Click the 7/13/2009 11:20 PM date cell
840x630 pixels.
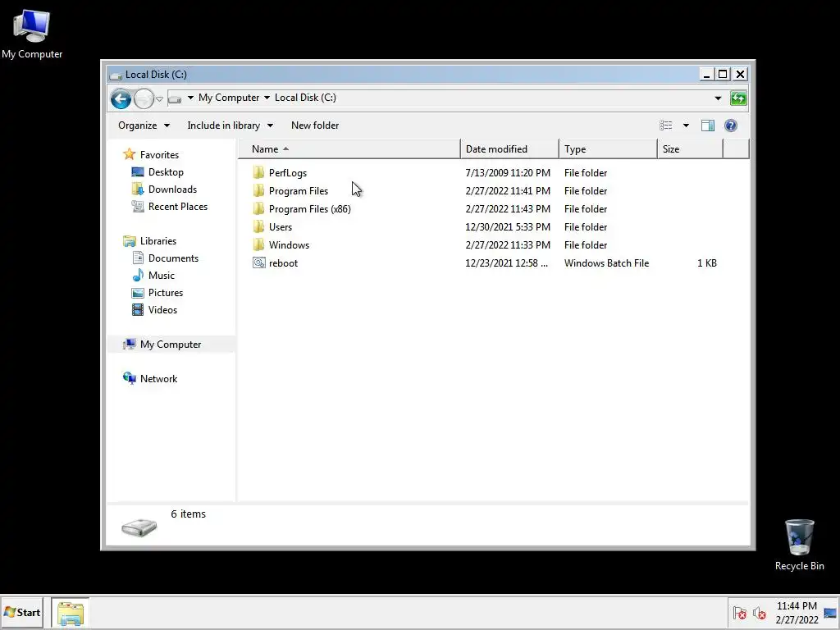508,173
